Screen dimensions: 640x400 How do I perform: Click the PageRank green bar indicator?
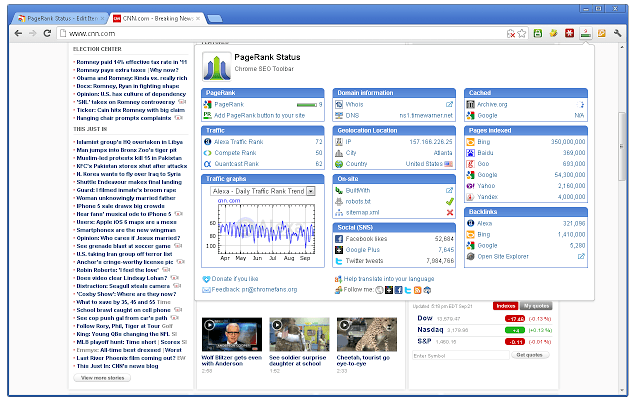(x=307, y=105)
